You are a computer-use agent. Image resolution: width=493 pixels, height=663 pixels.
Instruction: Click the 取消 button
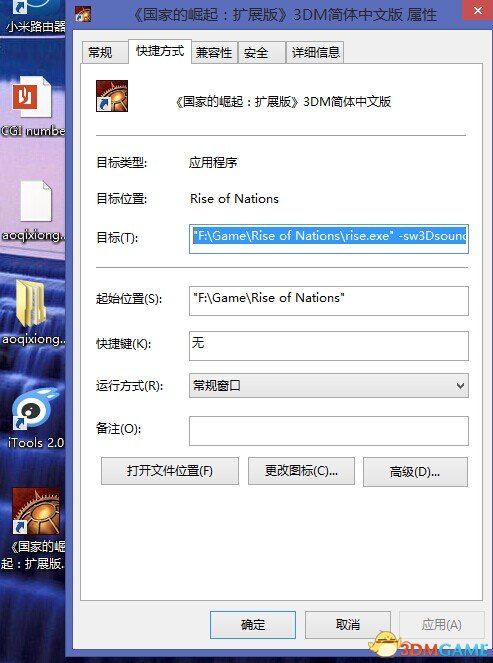point(348,625)
